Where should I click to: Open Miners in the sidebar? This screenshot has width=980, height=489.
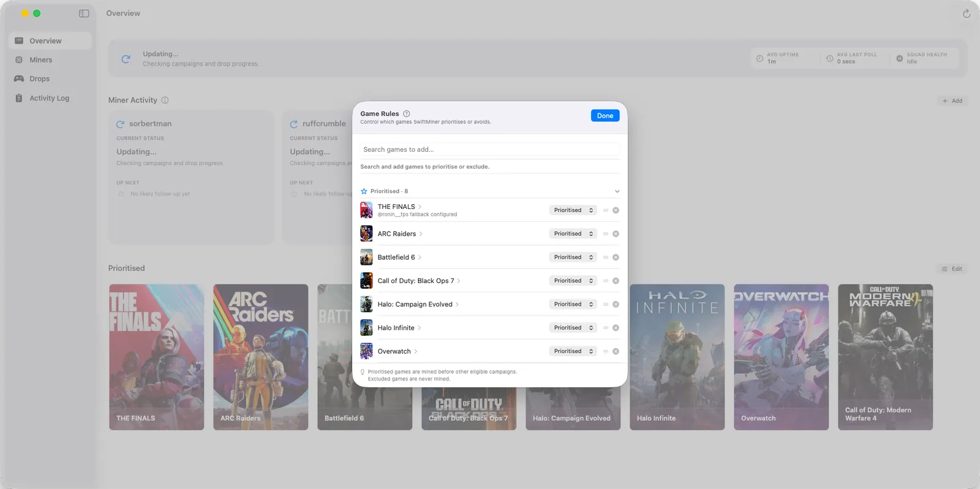pyautogui.click(x=50, y=59)
